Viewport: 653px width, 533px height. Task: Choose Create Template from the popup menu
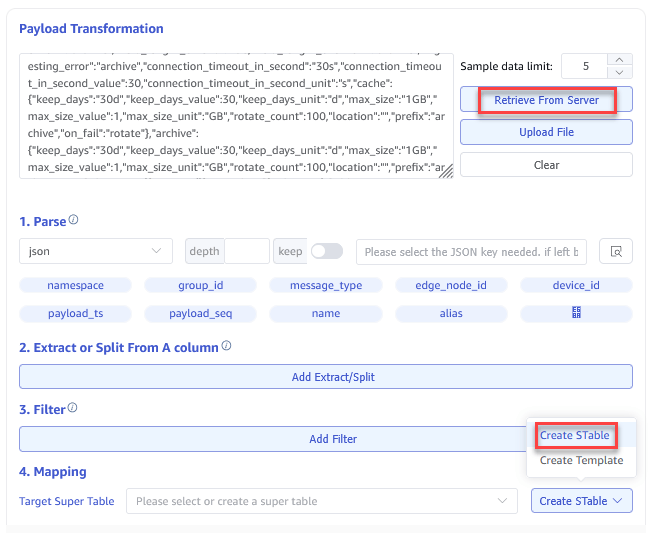(x=581, y=461)
